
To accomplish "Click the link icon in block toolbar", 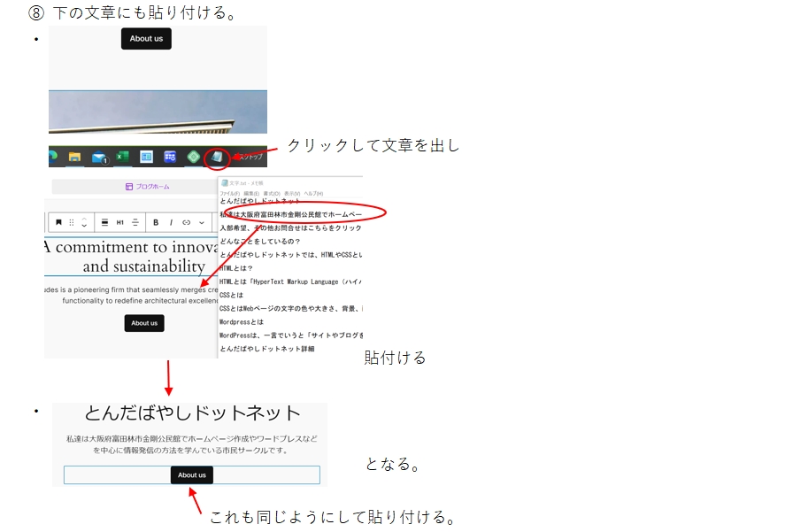I will [x=186, y=222].
